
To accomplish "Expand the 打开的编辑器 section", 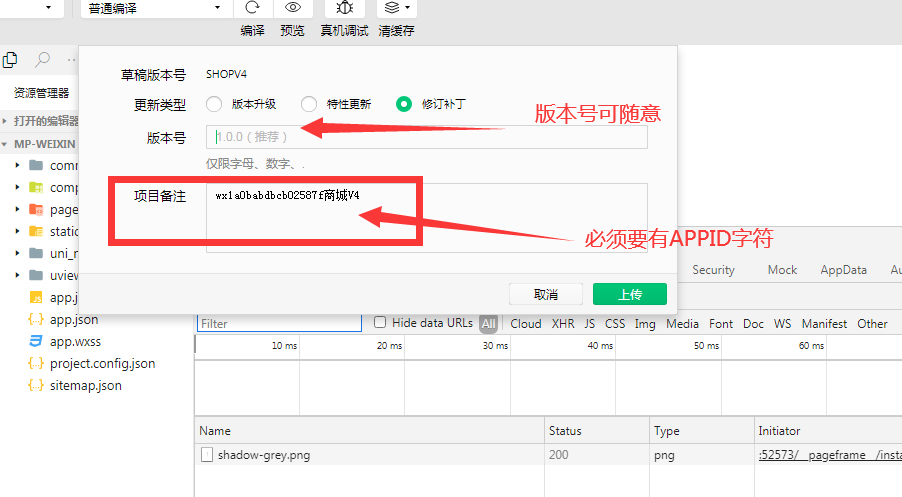I will [x=7, y=121].
